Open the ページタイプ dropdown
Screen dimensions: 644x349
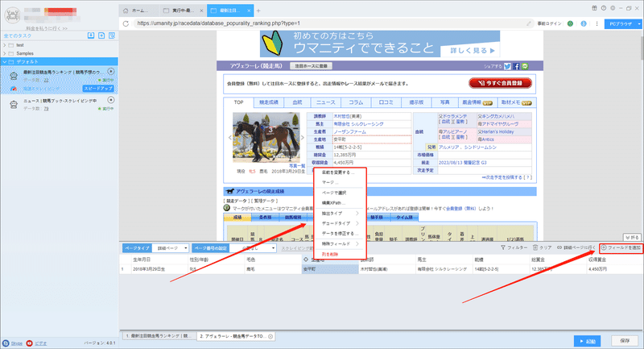pyautogui.click(x=170, y=248)
